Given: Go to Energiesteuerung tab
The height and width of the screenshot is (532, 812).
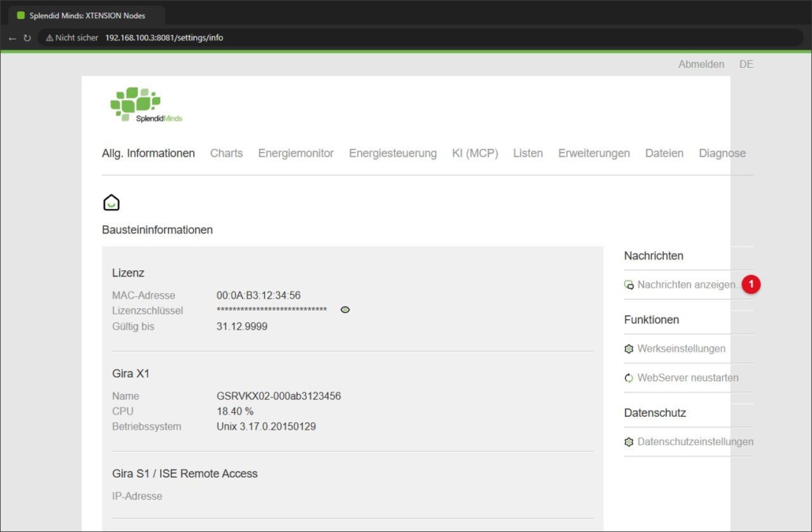Looking at the screenshot, I should pyautogui.click(x=393, y=153).
